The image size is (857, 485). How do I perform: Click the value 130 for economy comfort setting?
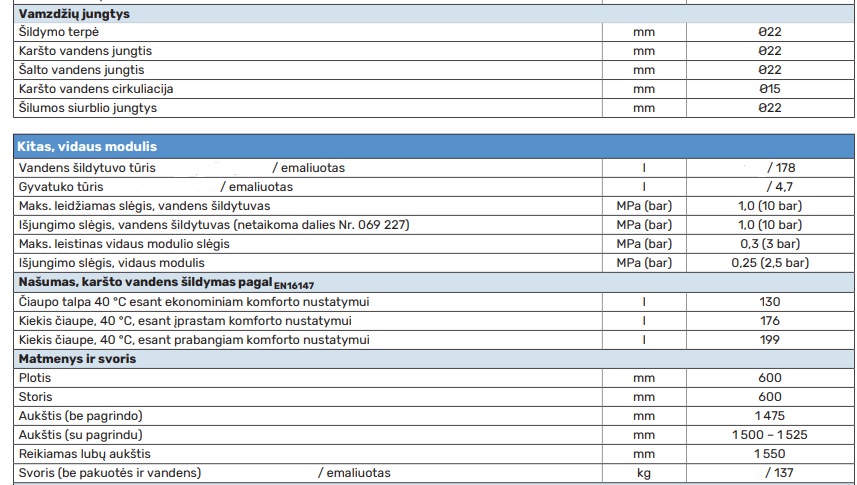click(769, 301)
